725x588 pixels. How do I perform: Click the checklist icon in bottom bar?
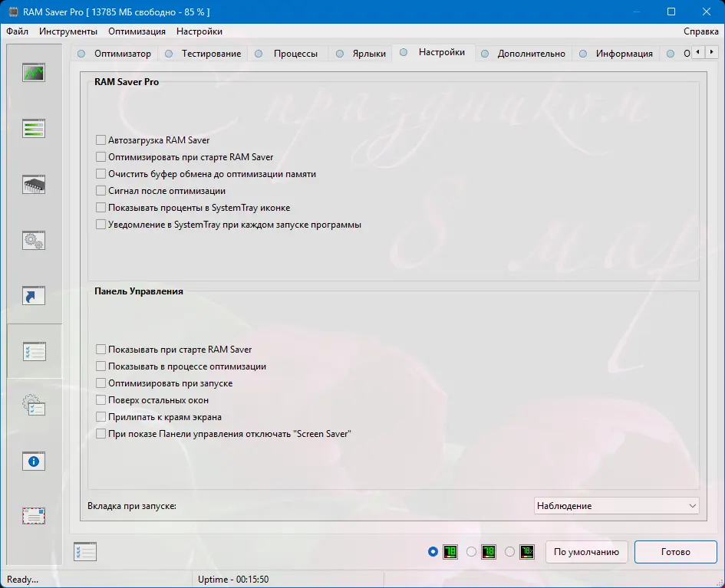pos(85,551)
